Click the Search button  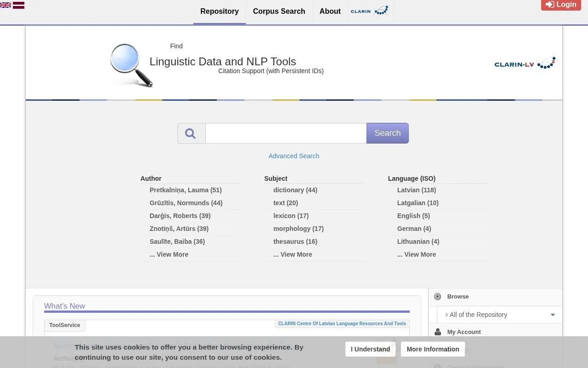tap(387, 133)
